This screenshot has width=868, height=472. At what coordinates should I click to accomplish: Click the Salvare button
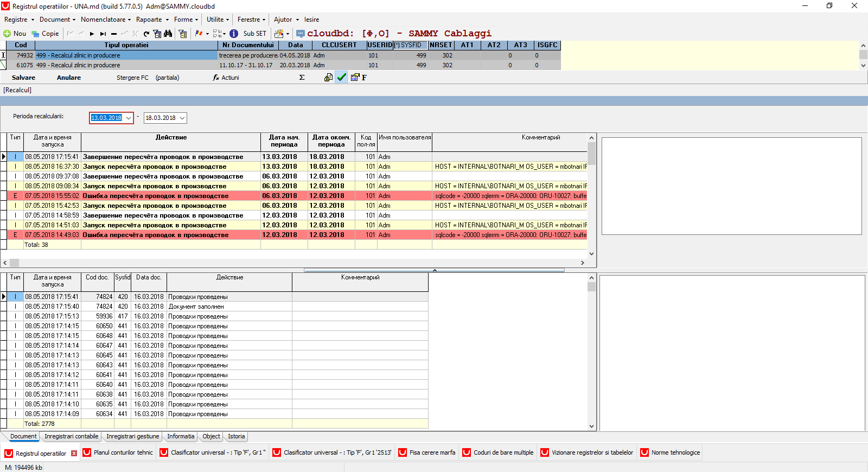(23, 78)
